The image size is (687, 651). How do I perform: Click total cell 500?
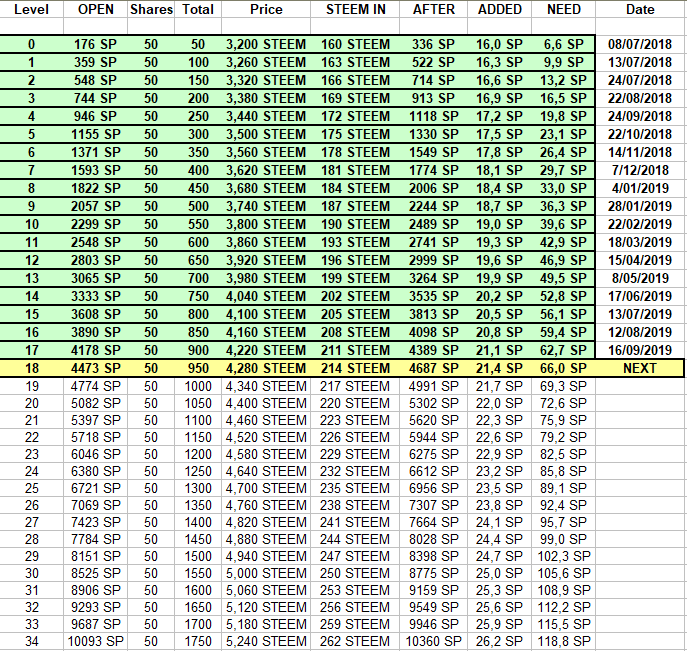(198, 206)
